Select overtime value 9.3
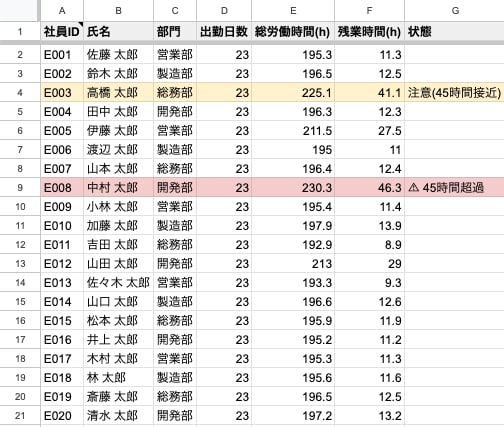 [369, 282]
